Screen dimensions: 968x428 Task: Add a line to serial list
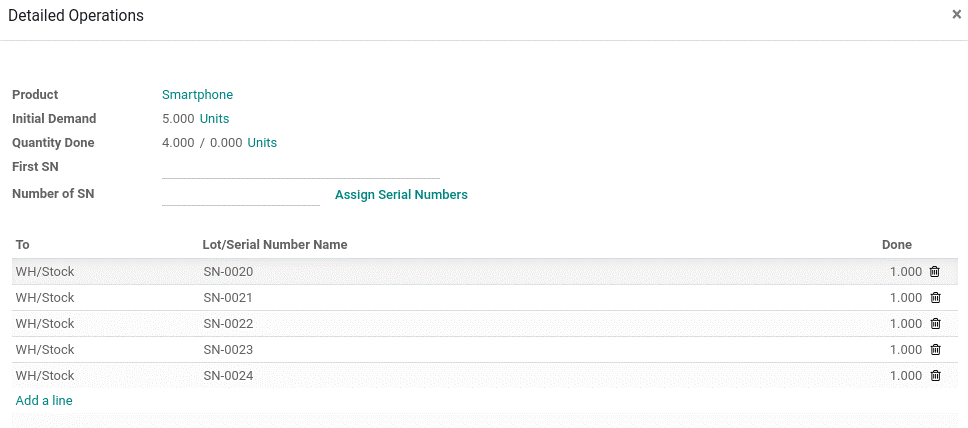click(x=44, y=401)
